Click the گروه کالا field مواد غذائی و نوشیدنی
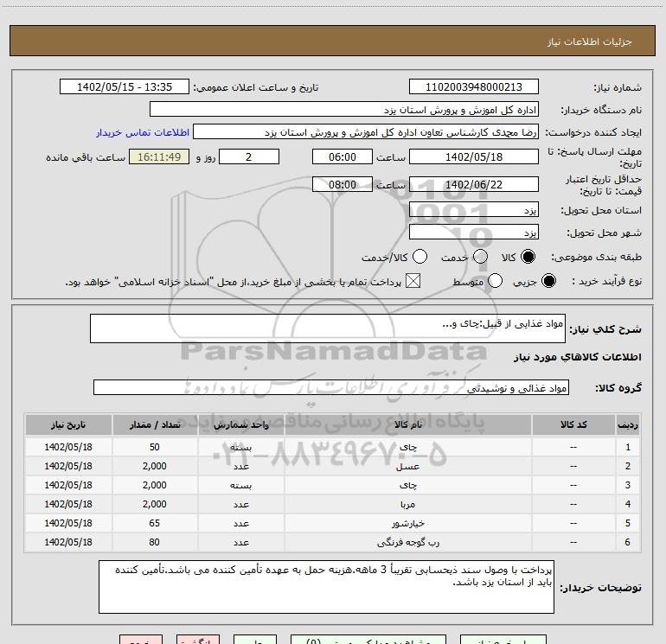The image size is (666, 644). coord(331,387)
